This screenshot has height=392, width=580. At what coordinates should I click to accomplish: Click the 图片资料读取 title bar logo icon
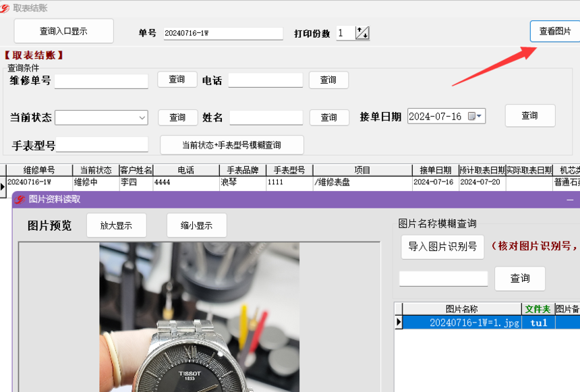click(20, 200)
